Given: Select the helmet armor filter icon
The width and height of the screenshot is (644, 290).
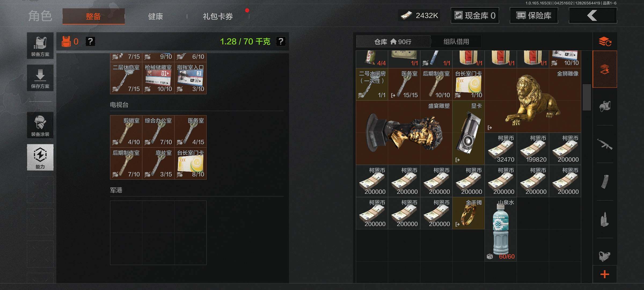Looking at the screenshot, I should (605, 106).
